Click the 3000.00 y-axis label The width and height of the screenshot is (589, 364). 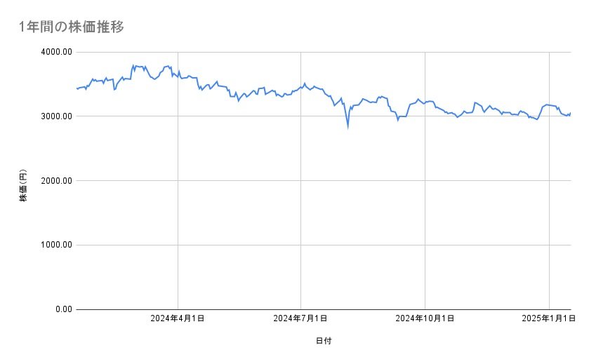[55, 116]
